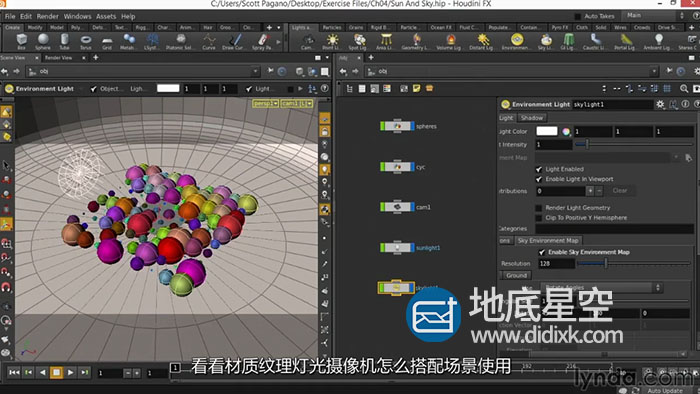Toggle the Light Enabled checkbox
The width and height of the screenshot is (700, 394).
tap(539, 169)
